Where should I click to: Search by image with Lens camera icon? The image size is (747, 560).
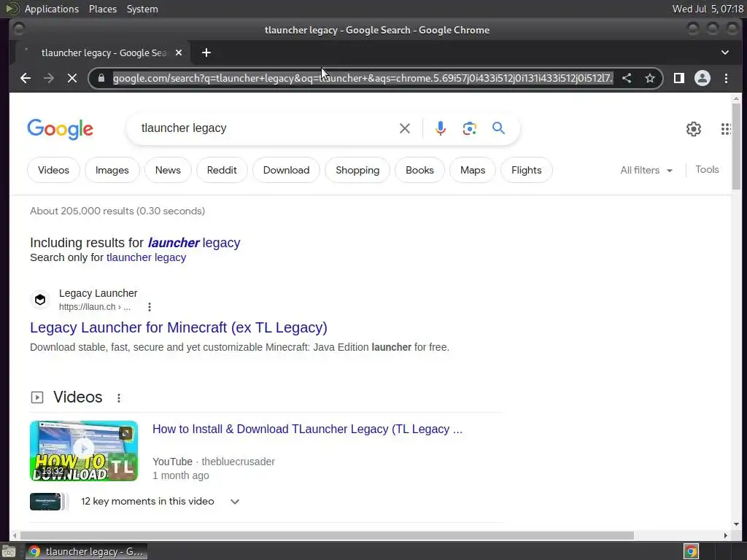(x=469, y=128)
